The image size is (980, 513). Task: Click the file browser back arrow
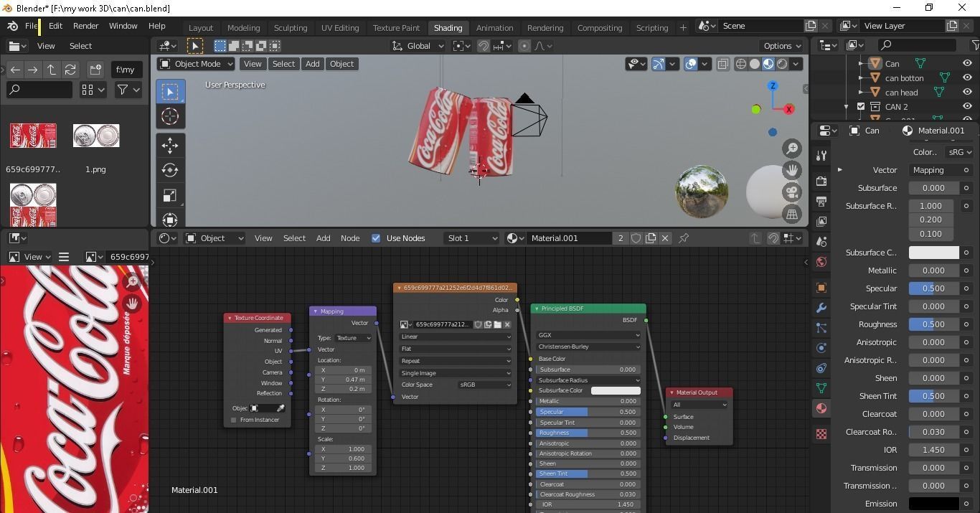pos(15,70)
